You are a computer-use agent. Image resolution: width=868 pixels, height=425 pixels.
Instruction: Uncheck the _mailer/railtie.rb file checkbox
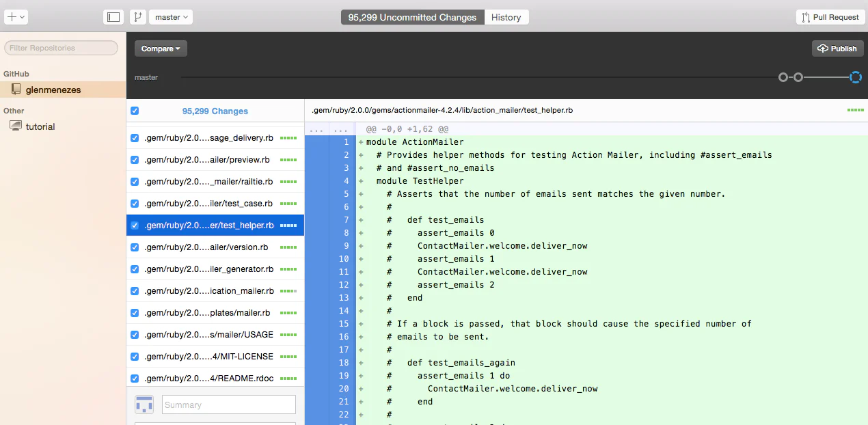click(135, 182)
